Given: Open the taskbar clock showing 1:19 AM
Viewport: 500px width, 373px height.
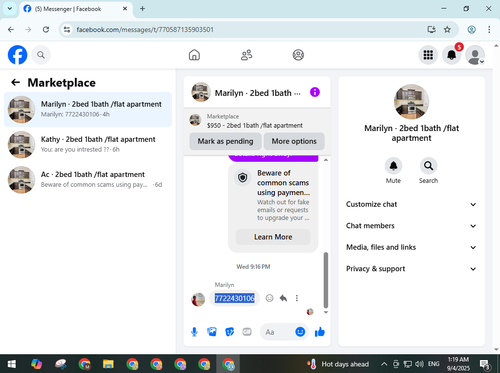Looking at the screenshot, I should (x=458, y=364).
